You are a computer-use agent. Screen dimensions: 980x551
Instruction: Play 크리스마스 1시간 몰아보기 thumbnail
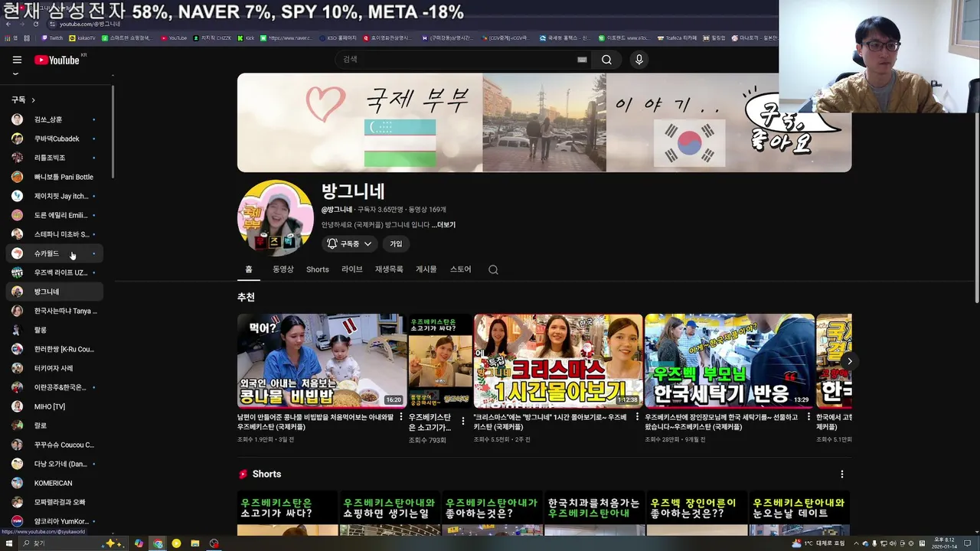558,360
